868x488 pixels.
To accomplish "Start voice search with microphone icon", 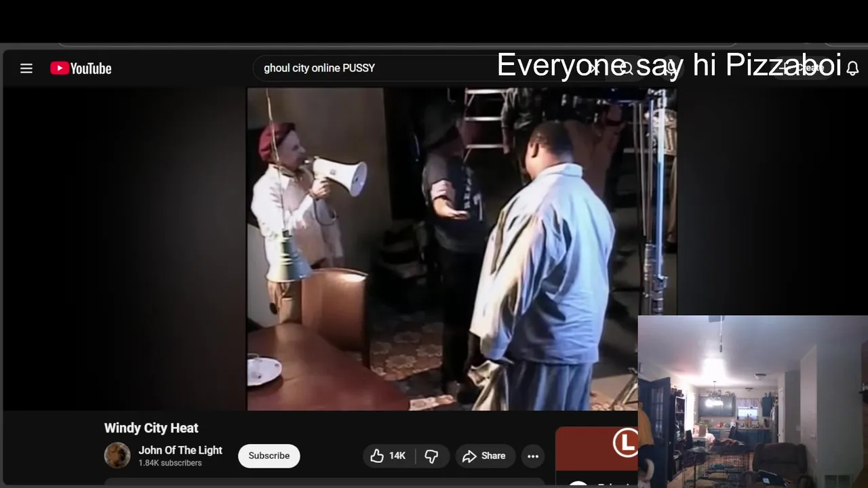I will click(671, 68).
